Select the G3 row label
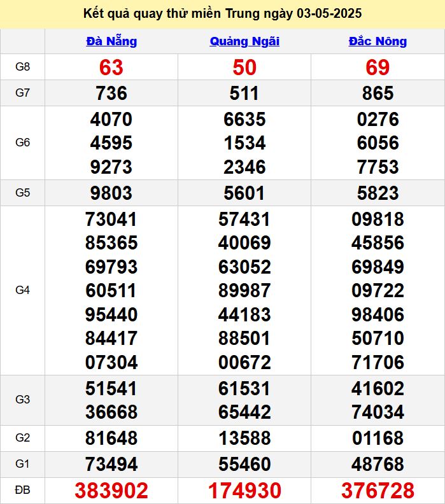The width and height of the screenshot is (445, 504). [22, 400]
